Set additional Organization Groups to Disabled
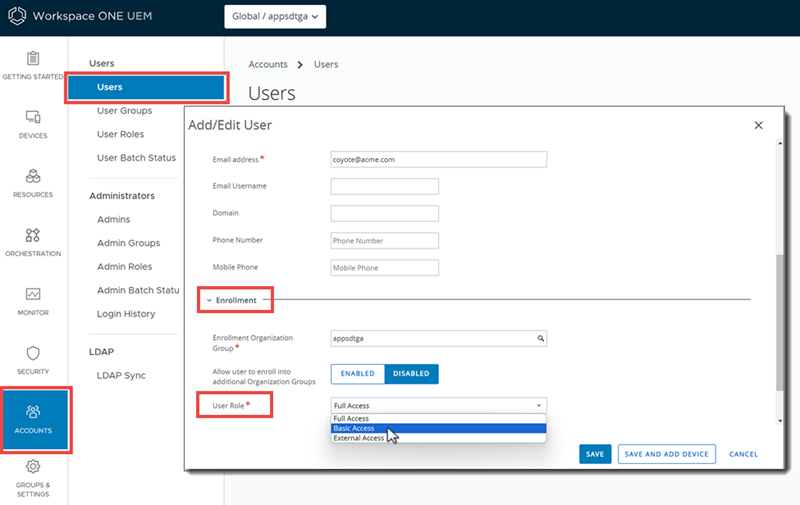Image resolution: width=800 pixels, height=505 pixels. 411,374
